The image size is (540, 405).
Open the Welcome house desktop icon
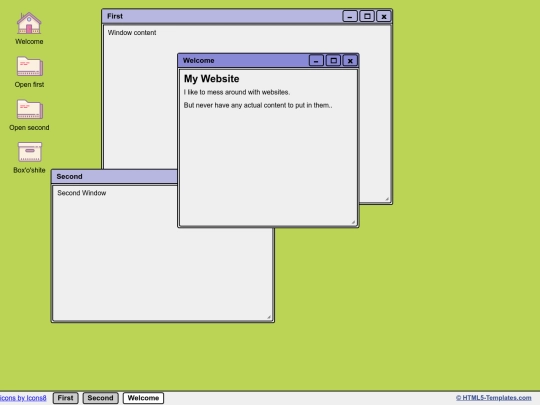click(x=29, y=23)
